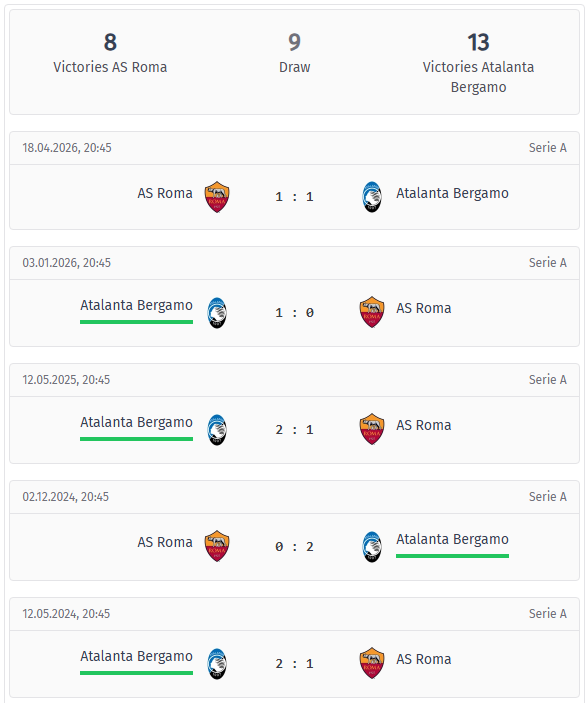Click Serie A label of 12.05.2024 match
Viewport: 588px width, 703px height.
pyautogui.click(x=548, y=614)
